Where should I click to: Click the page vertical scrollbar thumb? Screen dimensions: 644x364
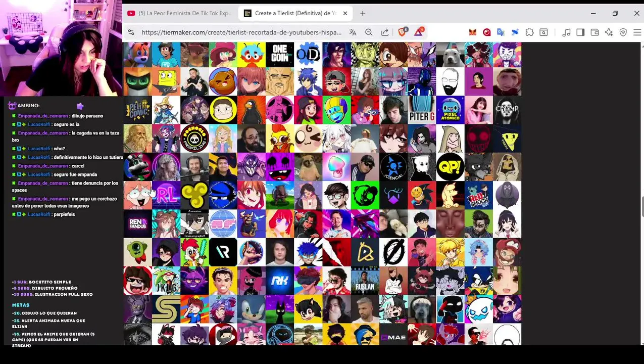point(642,207)
